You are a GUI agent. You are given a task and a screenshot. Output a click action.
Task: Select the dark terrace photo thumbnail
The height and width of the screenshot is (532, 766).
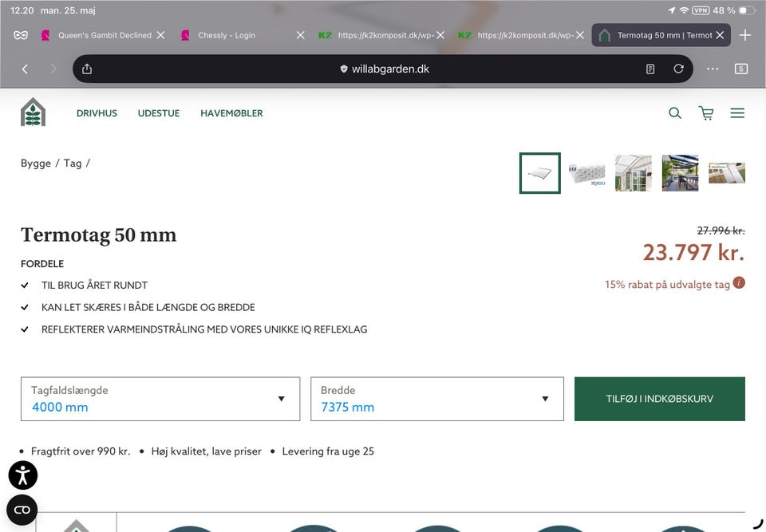[x=680, y=173]
